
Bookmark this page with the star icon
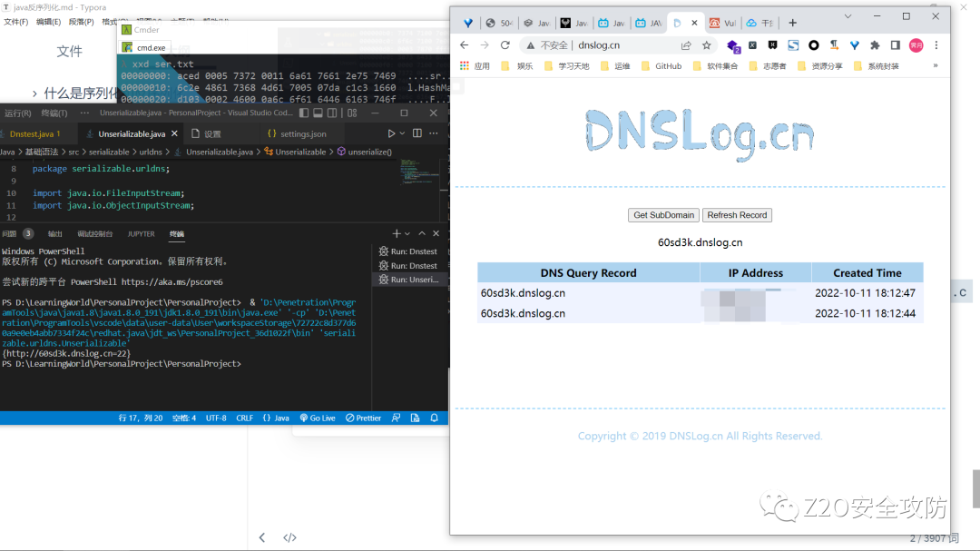[x=706, y=45]
